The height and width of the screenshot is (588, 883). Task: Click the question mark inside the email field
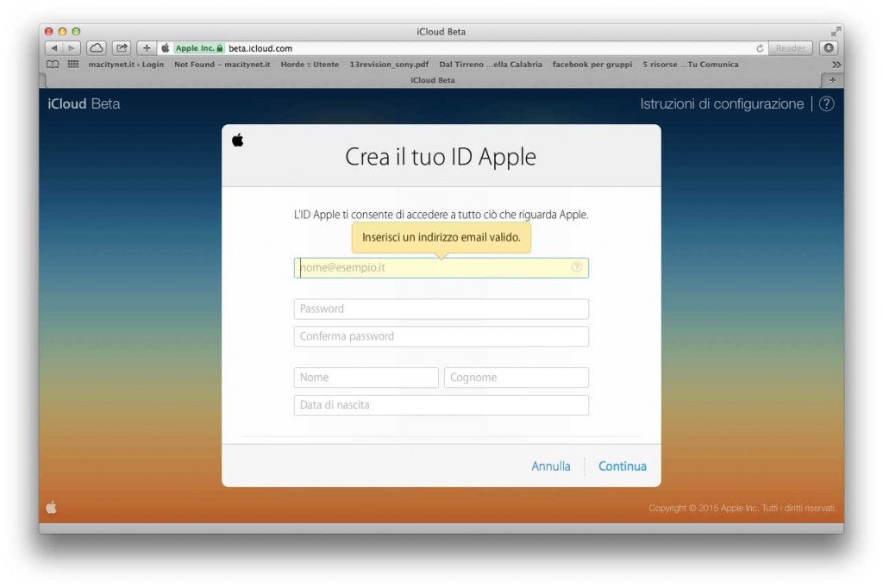tap(577, 267)
